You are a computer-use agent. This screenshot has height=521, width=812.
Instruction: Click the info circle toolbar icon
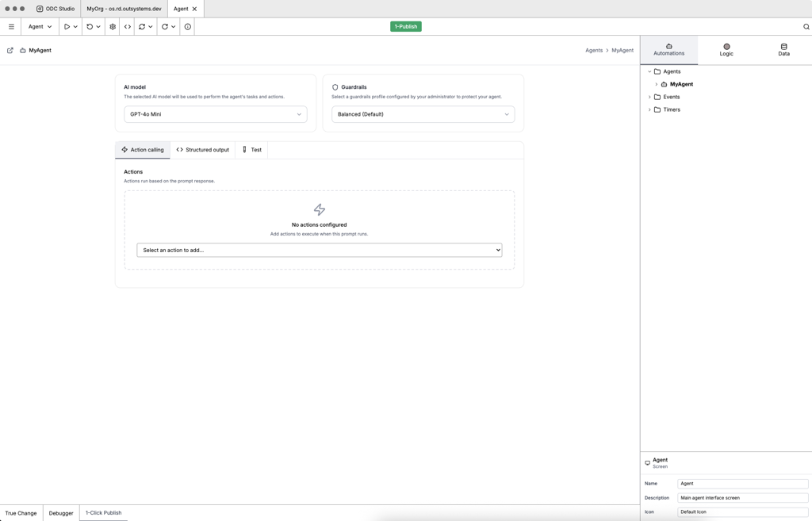187,26
